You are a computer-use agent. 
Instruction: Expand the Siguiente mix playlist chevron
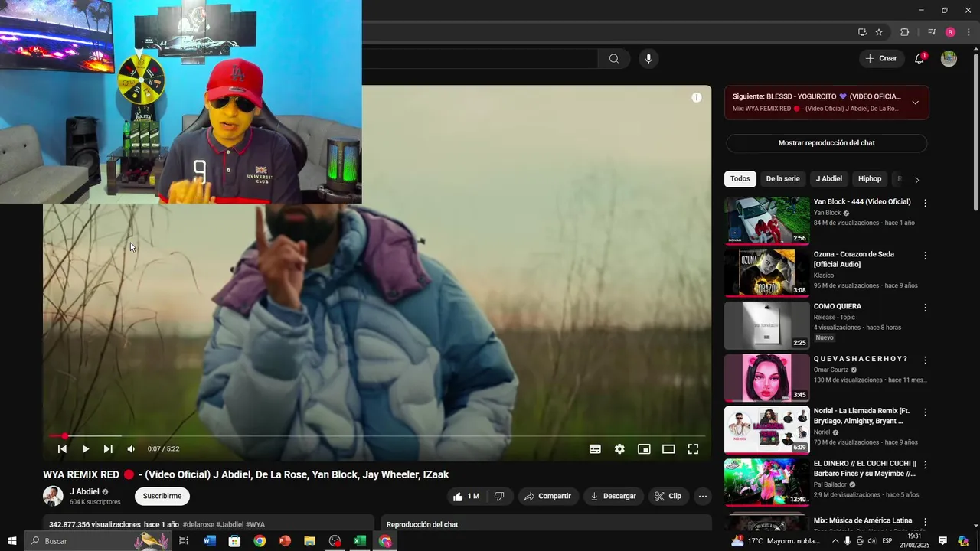(x=915, y=103)
